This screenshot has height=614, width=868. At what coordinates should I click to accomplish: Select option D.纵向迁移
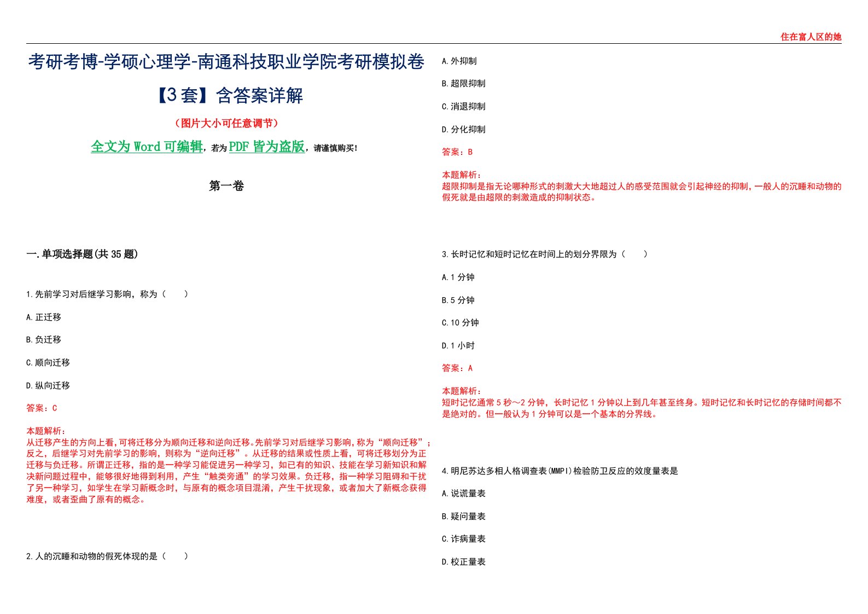pos(48,386)
